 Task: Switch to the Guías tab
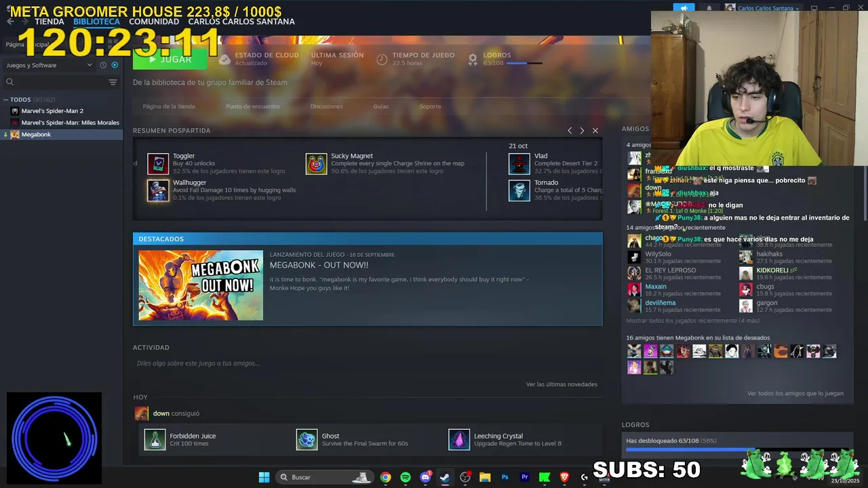point(380,106)
